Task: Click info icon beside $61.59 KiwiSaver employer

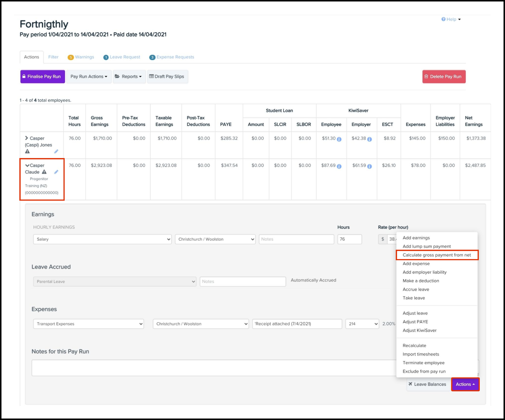Action: [x=369, y=166]
